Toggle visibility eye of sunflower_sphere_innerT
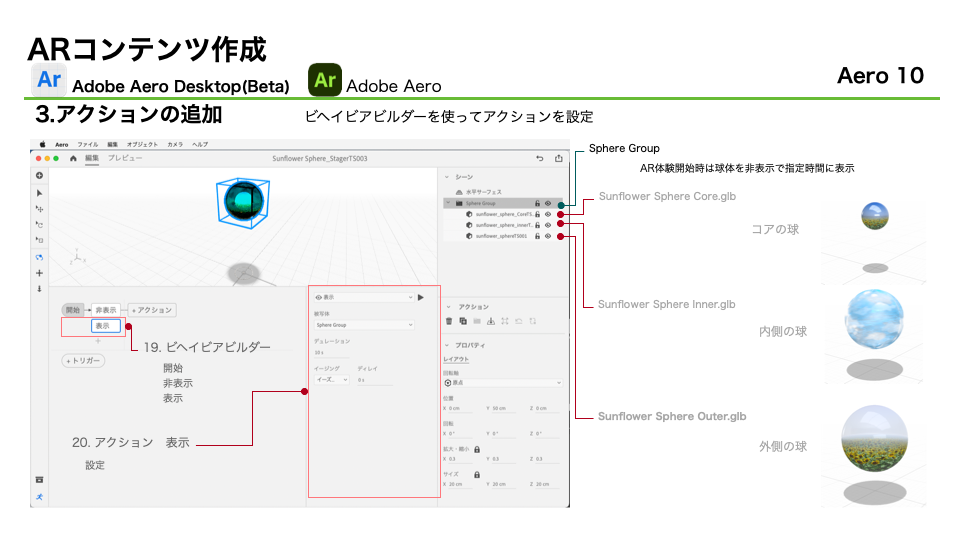The image size is (960, 540). click(x=548, y=225)
